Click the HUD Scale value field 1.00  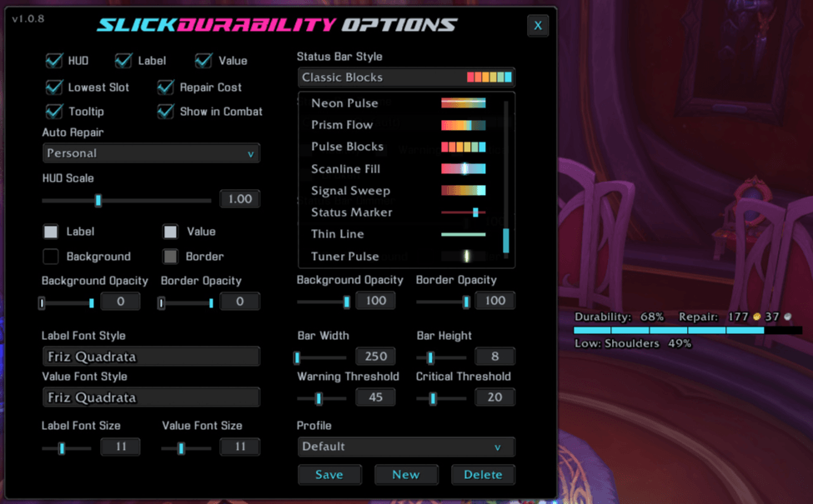pyautogui.click(x=240, y=199)
